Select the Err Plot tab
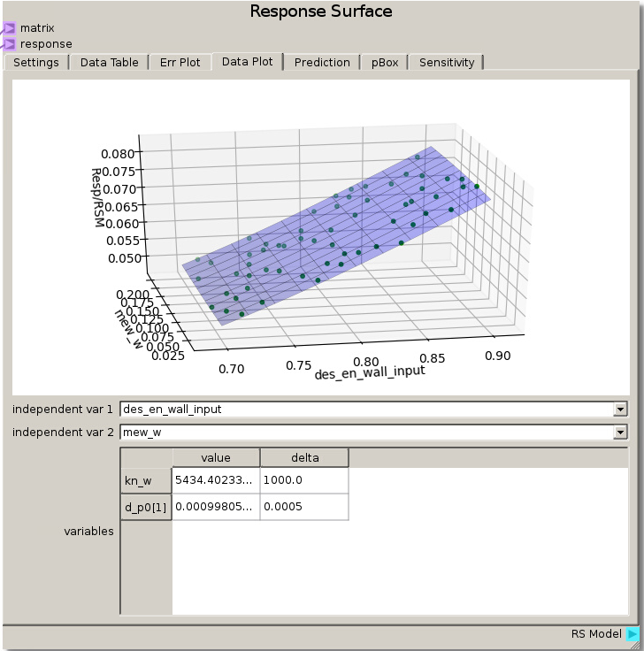This screenshot has width=644, height=651. pyautogui.click(x=180, y=63)
